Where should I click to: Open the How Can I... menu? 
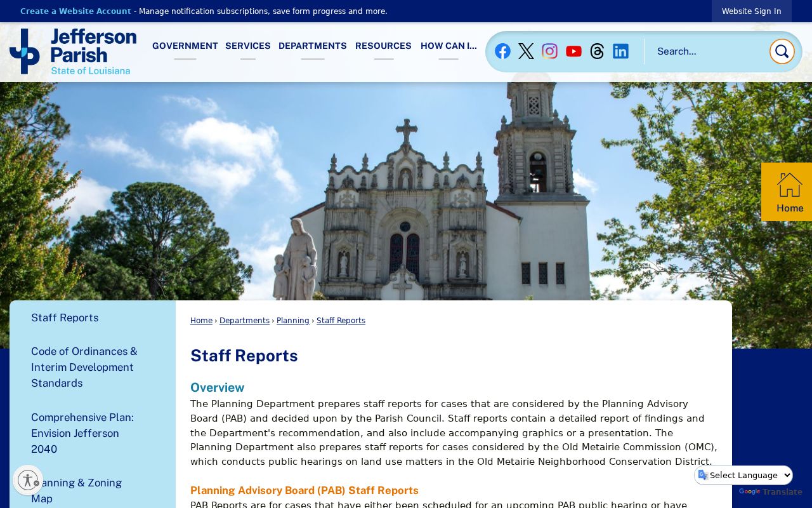tap(449, 46)
